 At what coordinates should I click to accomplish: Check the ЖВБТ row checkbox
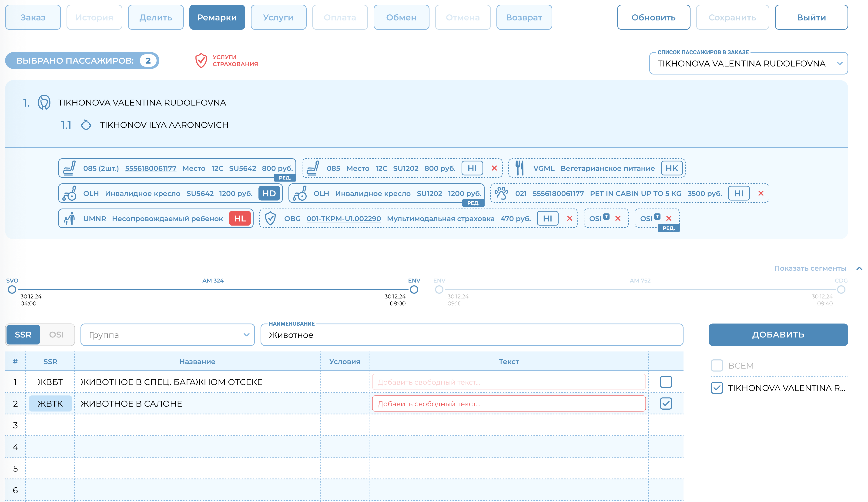(x=666, y=382)
